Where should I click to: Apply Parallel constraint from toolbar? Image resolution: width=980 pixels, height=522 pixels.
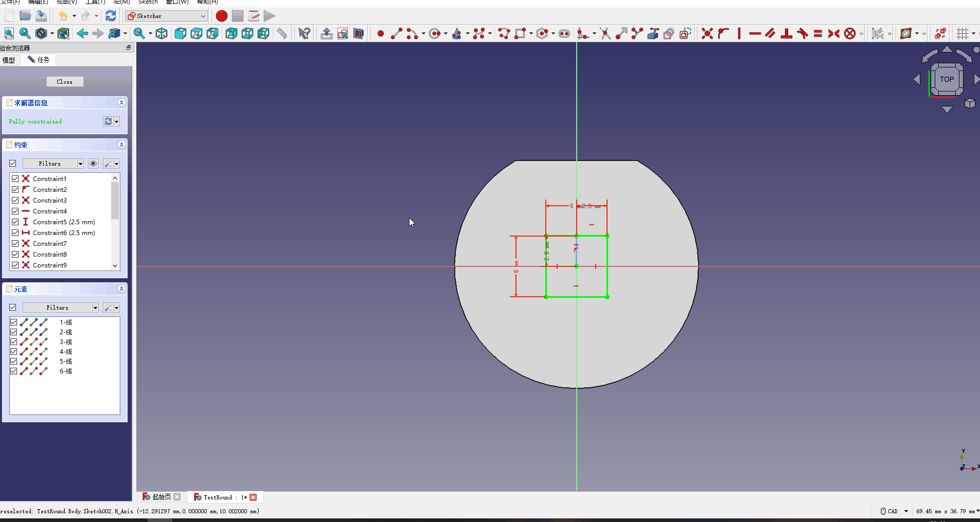771,34
